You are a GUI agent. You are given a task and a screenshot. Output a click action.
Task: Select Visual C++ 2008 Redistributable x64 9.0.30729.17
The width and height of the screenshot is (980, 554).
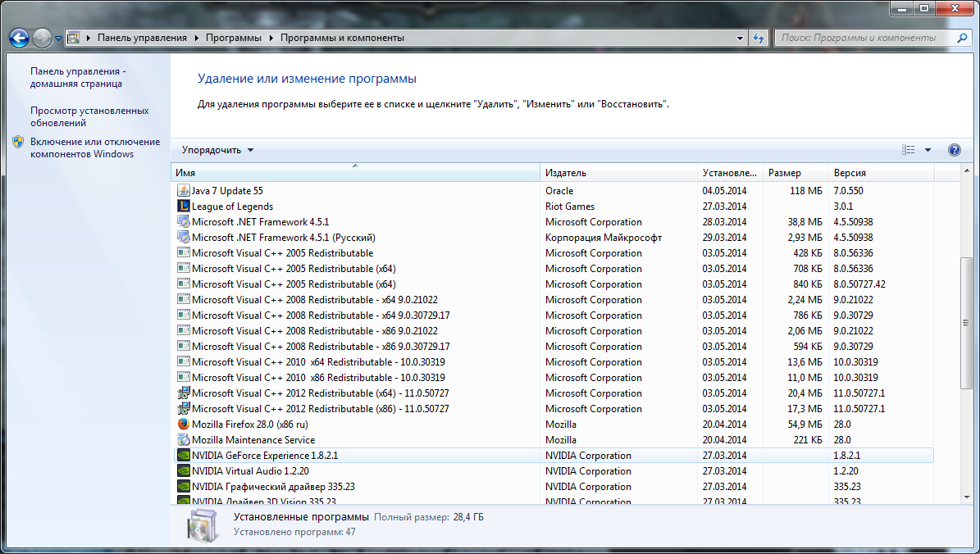click(x=553, y=316)
